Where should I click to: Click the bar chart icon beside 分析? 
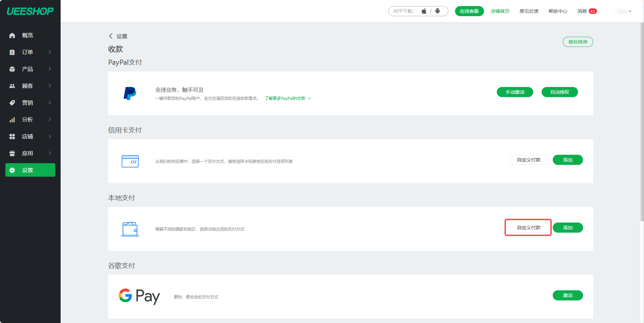(x=12, y=120)
